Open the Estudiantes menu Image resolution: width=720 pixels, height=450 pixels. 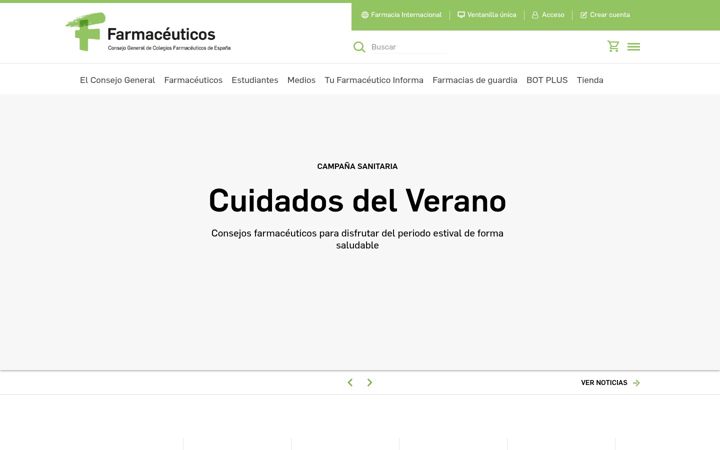coord(255,80)
